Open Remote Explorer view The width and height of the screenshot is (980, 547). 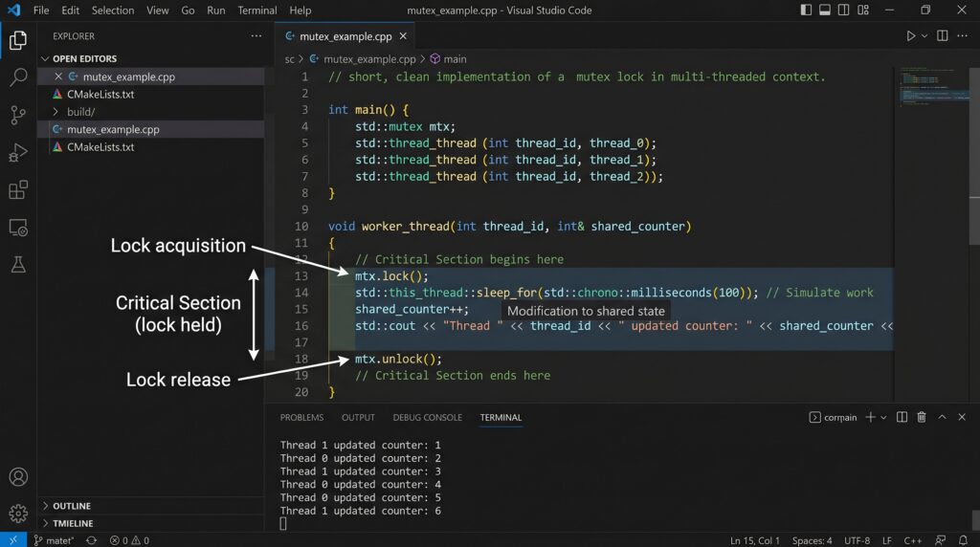coord(18,228)
